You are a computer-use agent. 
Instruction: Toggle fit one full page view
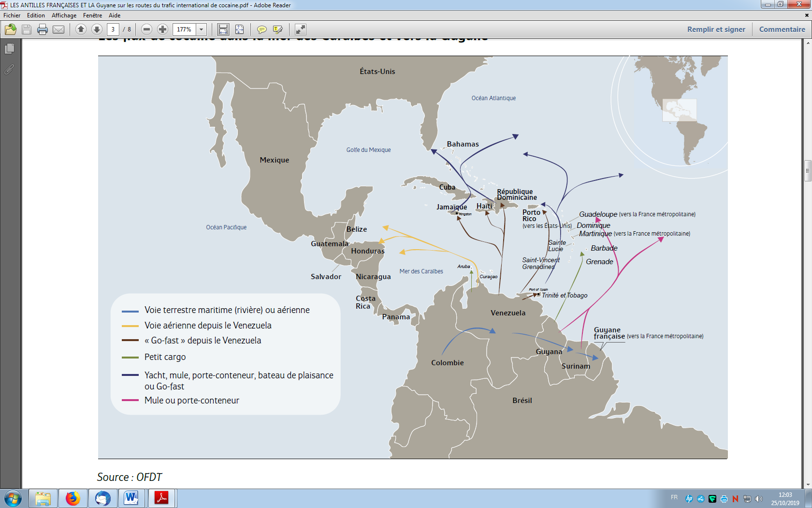[239, 30]
